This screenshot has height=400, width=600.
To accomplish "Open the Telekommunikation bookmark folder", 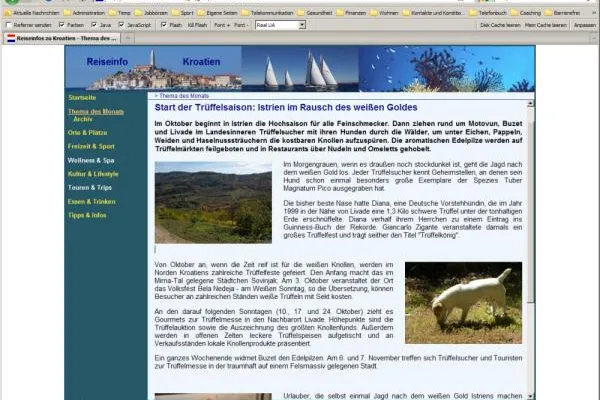I will click(x=267, y=13).
